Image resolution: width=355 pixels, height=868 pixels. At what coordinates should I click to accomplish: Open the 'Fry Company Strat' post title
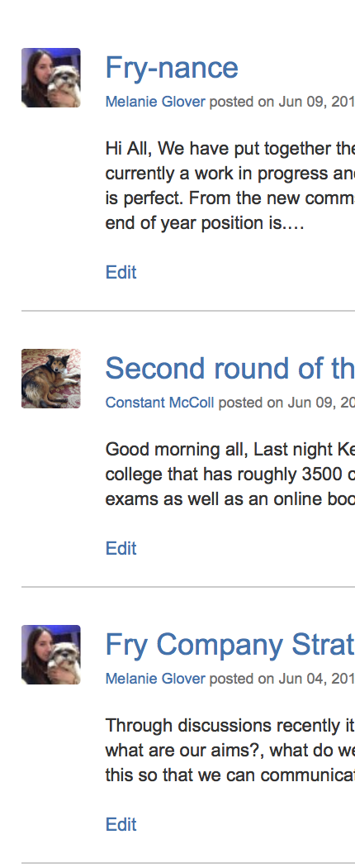230,644
